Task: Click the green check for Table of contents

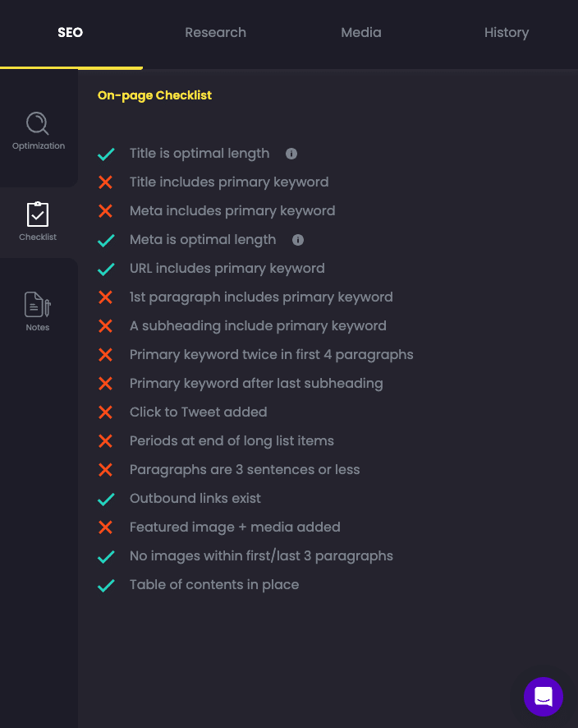Action: (106, 586)
